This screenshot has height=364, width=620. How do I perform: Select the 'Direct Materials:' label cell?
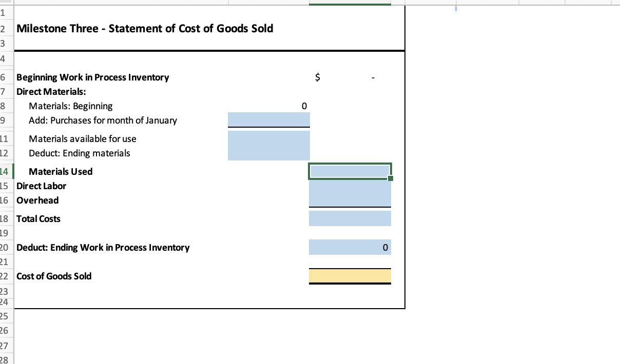click(x=51, y=92)
